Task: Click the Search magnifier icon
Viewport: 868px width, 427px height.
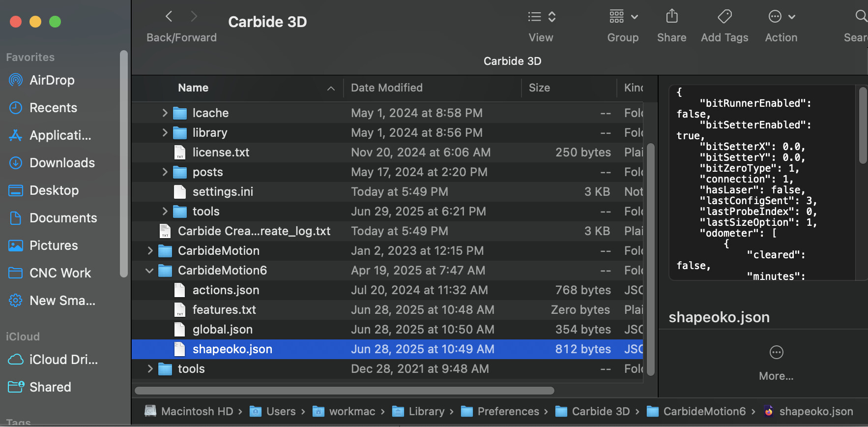Action: point(861,17)
